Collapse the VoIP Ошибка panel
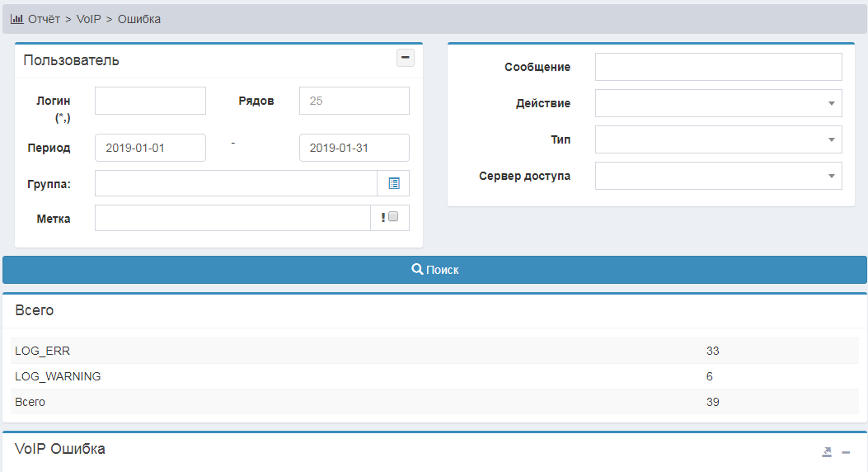The image size is (868, 472). click(846, 452)
